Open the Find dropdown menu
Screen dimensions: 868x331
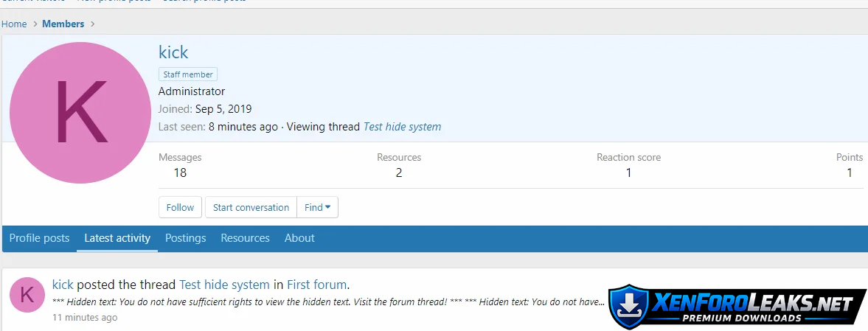coord(318,208)
